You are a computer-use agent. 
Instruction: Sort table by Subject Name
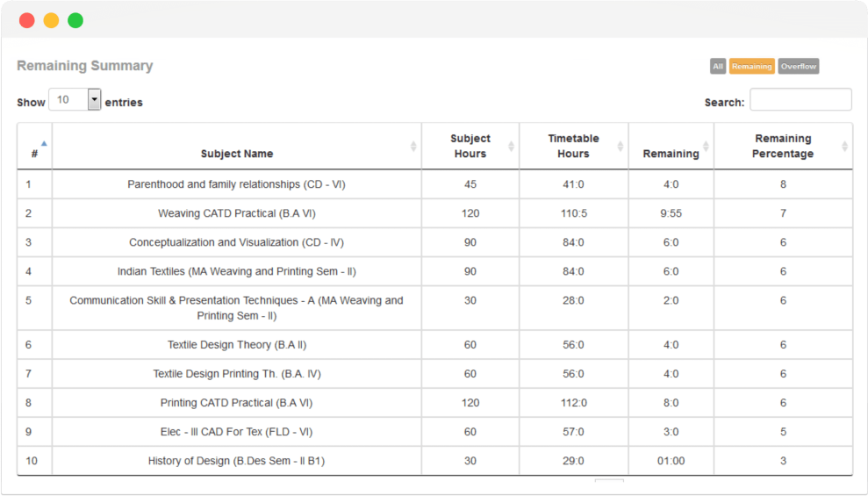(236, 147)
